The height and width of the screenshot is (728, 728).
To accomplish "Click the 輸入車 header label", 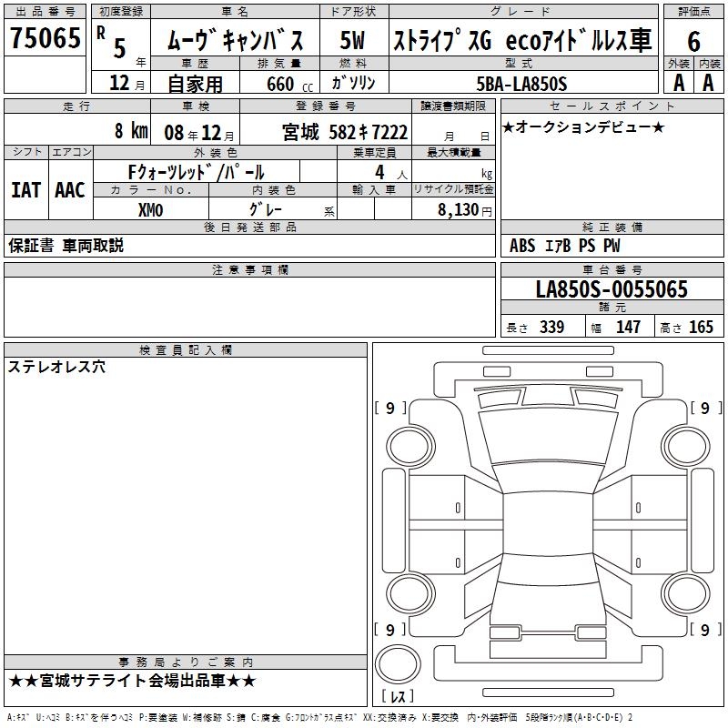I will point(374,189).
